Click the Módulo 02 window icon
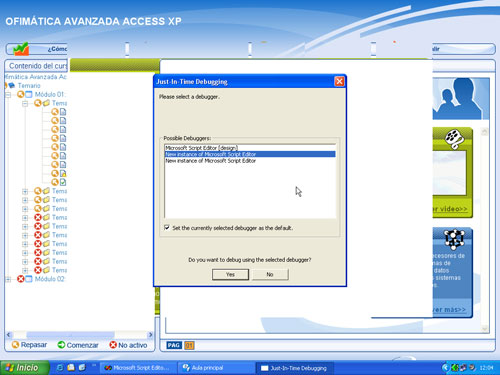 [29, 279]
